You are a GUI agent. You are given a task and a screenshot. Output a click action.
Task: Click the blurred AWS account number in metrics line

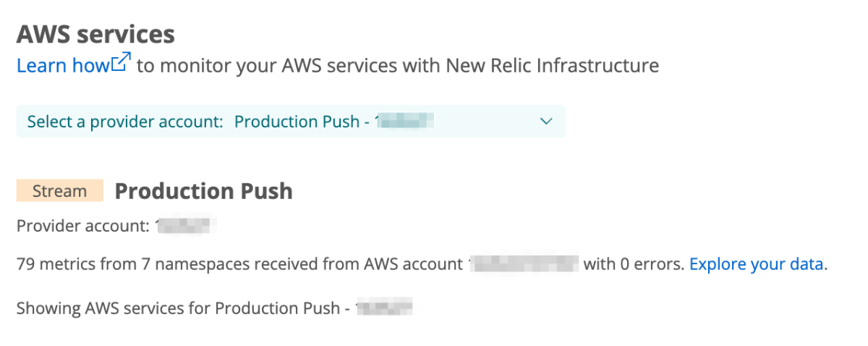click(524, 264)
